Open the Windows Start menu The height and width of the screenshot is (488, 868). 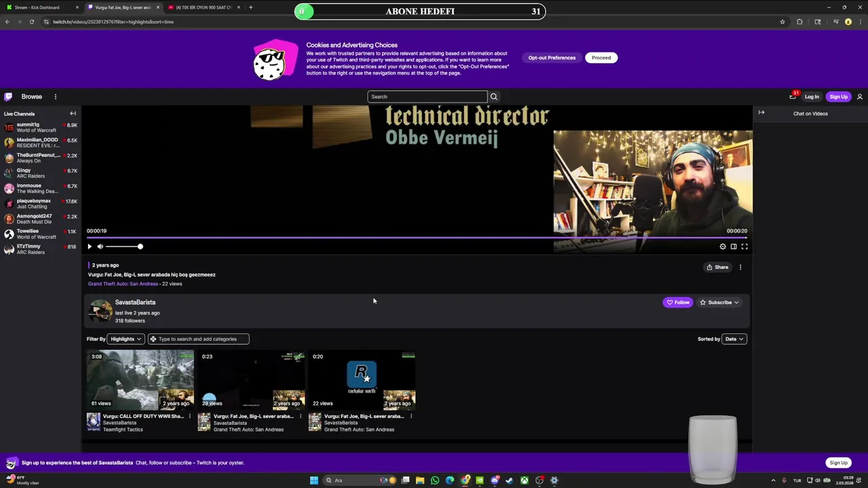(x=314, y=481)
